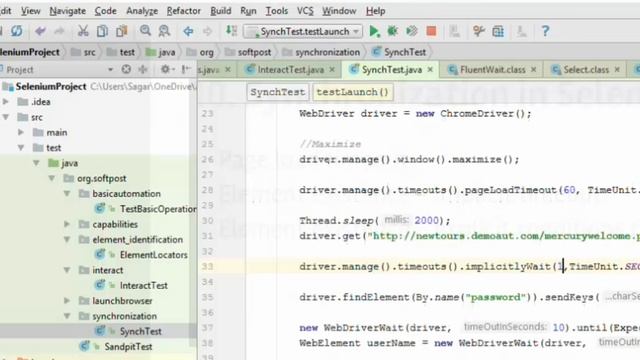Select ElementLocators class in tree
Viewport: 640px width, 360px height.
[x=153, y=255]
